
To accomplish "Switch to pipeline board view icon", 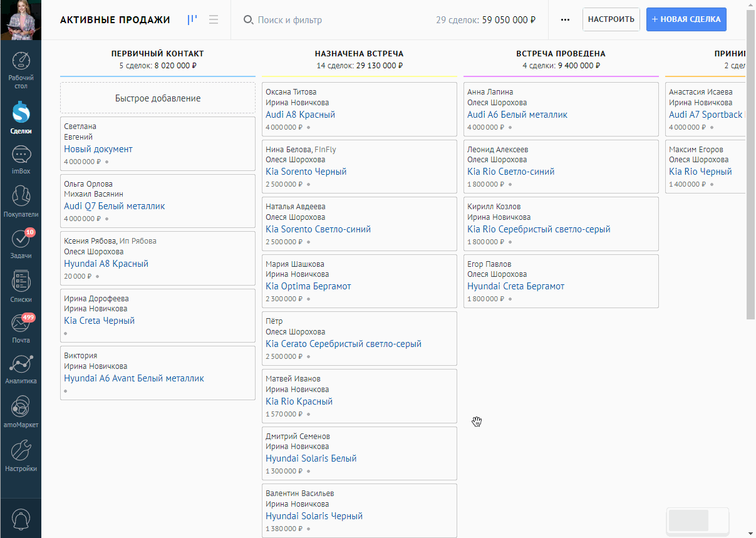I will point(192,20).
